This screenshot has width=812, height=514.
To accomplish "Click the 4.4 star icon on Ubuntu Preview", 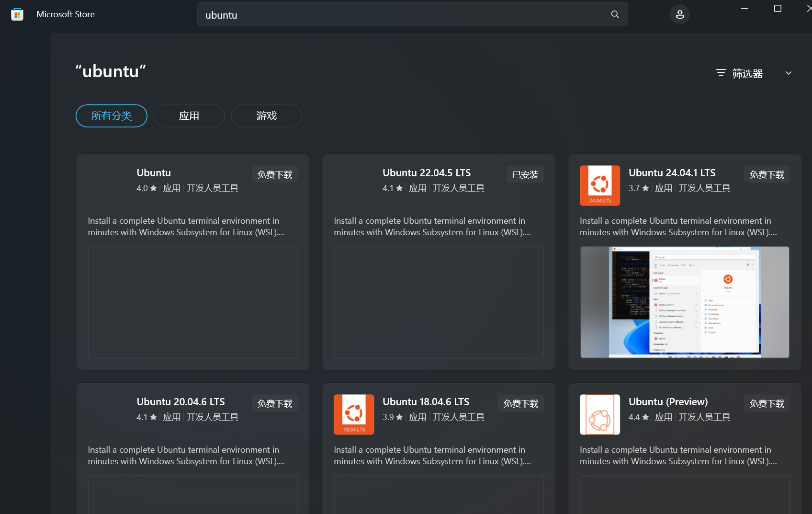I will click(645, 417).
